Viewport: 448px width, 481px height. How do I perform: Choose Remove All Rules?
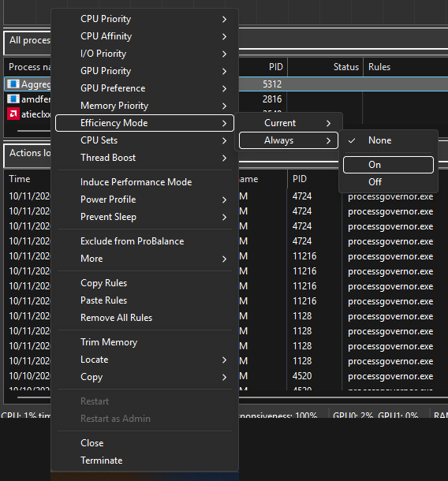coord(144,318)
